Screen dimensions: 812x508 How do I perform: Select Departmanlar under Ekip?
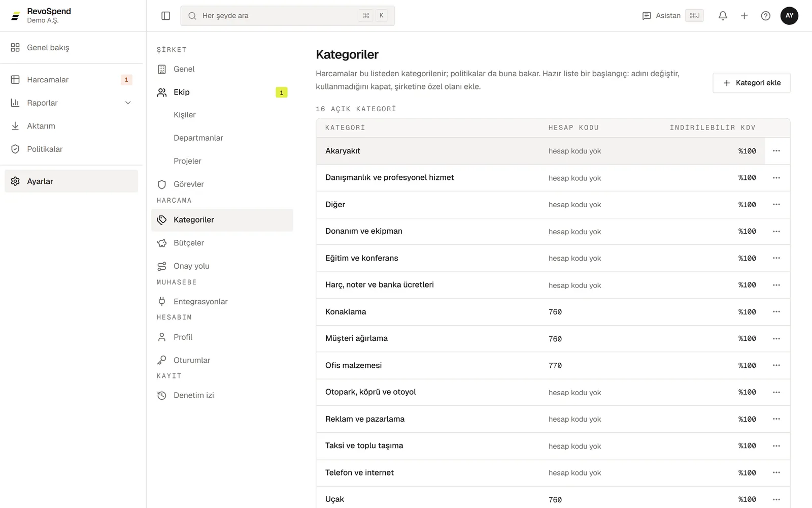click(222, 138)
